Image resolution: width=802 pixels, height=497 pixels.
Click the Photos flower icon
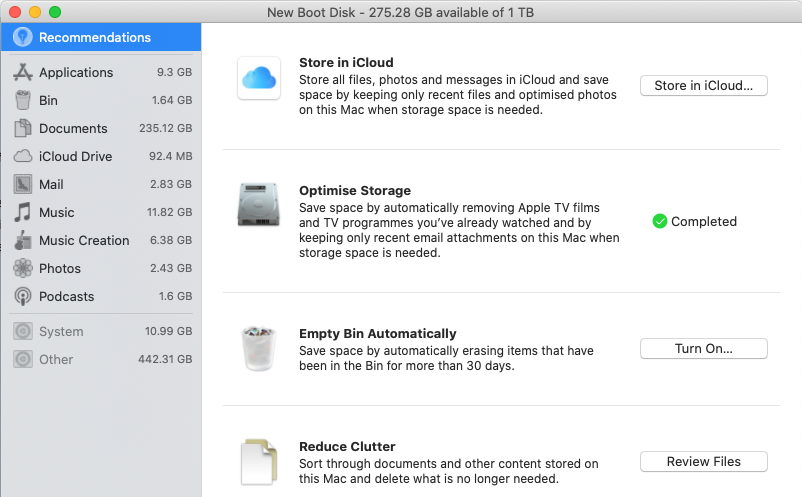coord(23,268)
